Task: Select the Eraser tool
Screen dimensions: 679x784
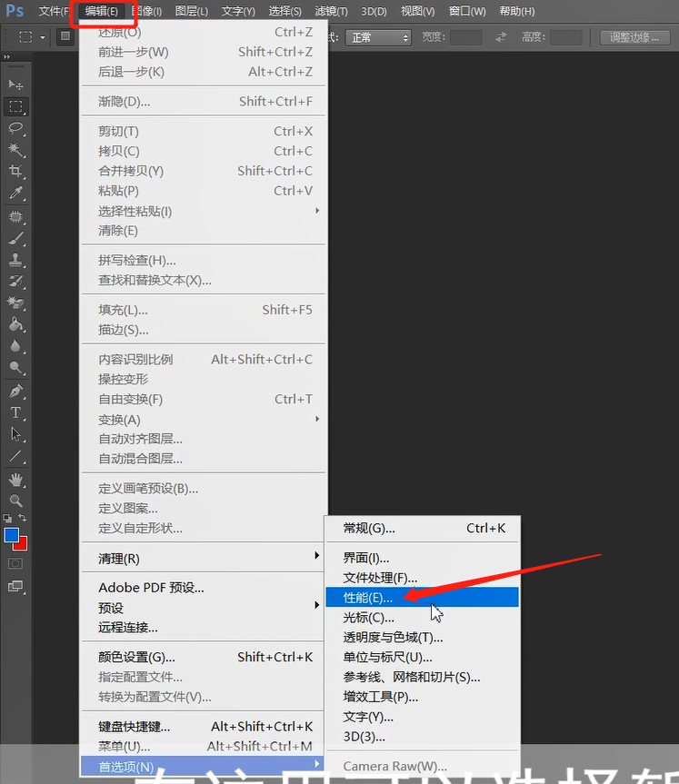Action: [x=15, y=303]
